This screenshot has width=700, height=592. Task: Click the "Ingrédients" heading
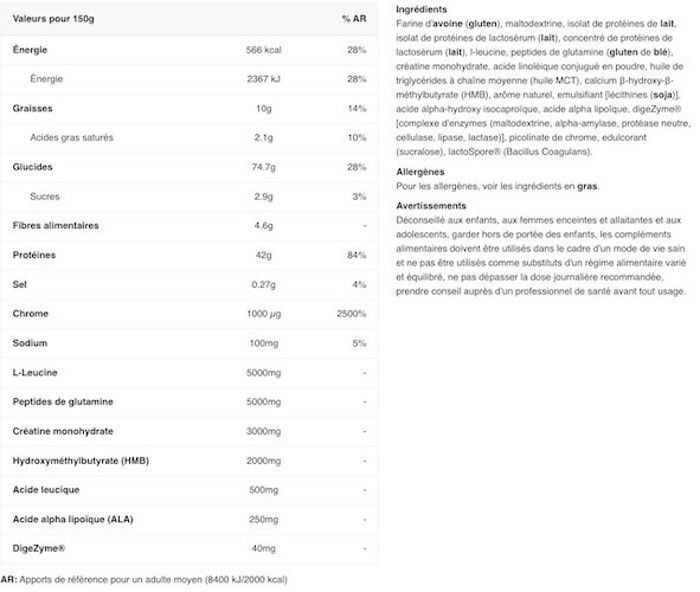[421, 9]
